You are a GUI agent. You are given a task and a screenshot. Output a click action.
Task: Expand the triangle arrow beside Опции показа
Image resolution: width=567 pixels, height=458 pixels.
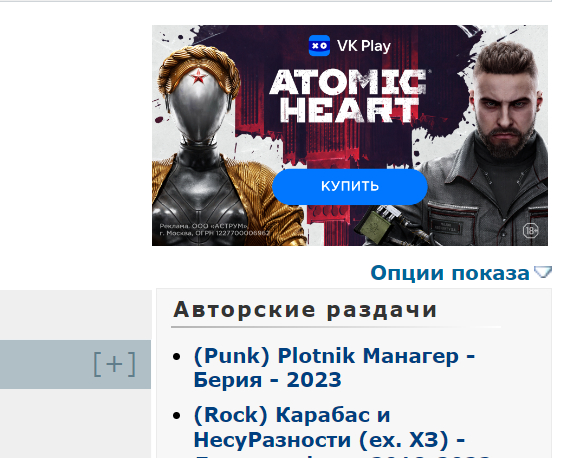click(543, 272)
